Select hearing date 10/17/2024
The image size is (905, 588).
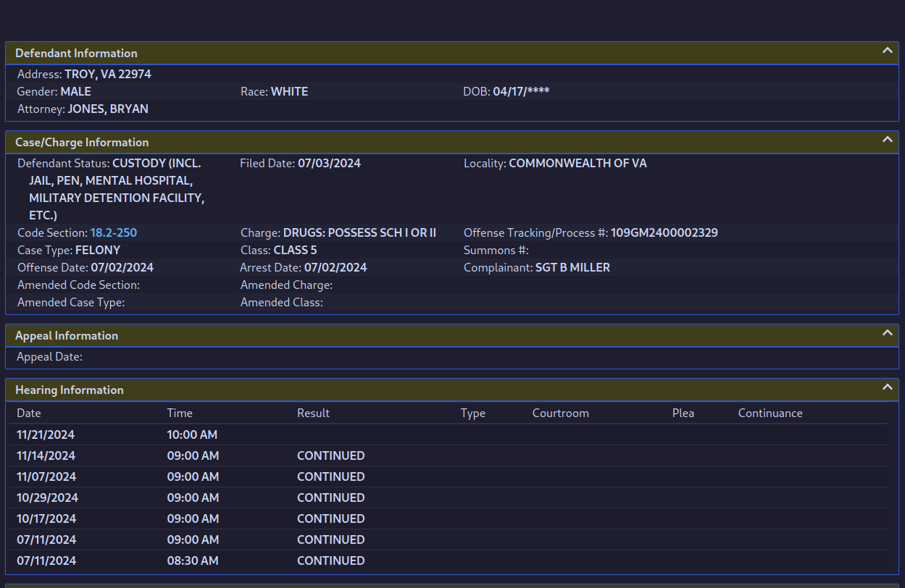click(x=46, y=518)
